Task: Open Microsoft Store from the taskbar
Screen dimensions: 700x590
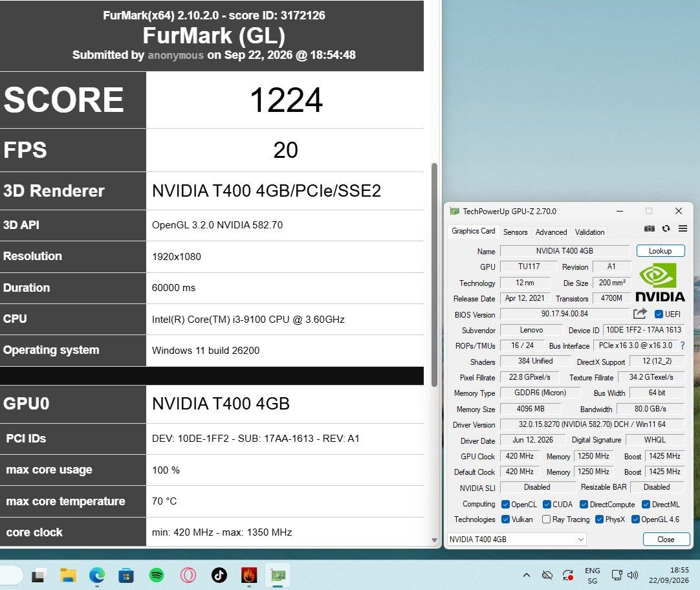Action: (x=126, y=576)
